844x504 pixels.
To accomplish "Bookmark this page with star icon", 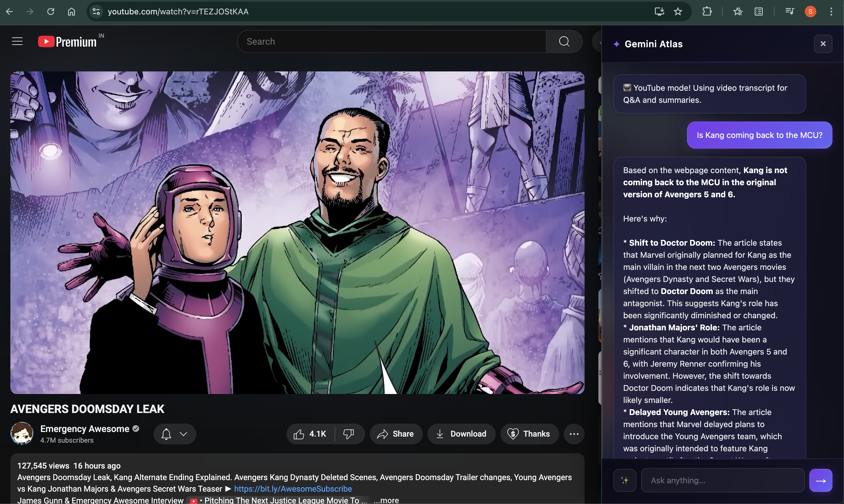I will pos(678,12).
